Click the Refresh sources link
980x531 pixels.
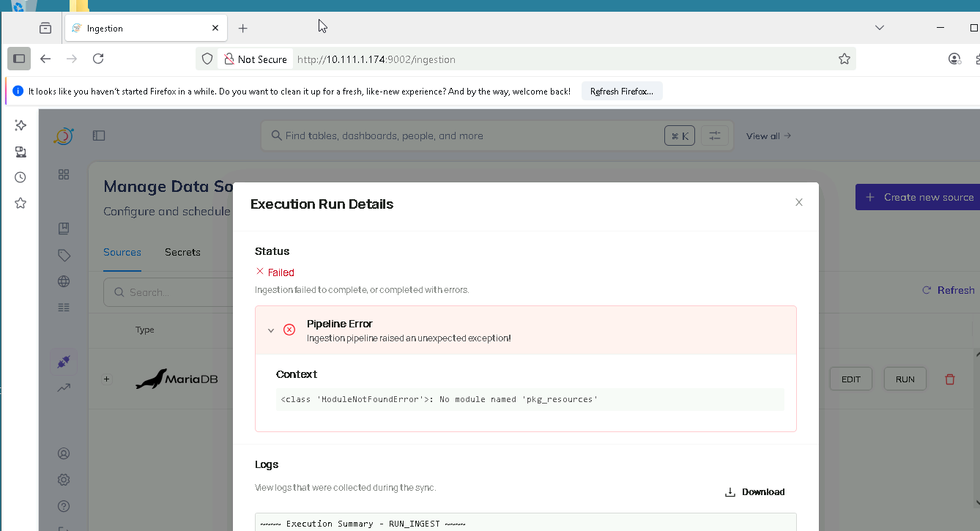(948, 291)
